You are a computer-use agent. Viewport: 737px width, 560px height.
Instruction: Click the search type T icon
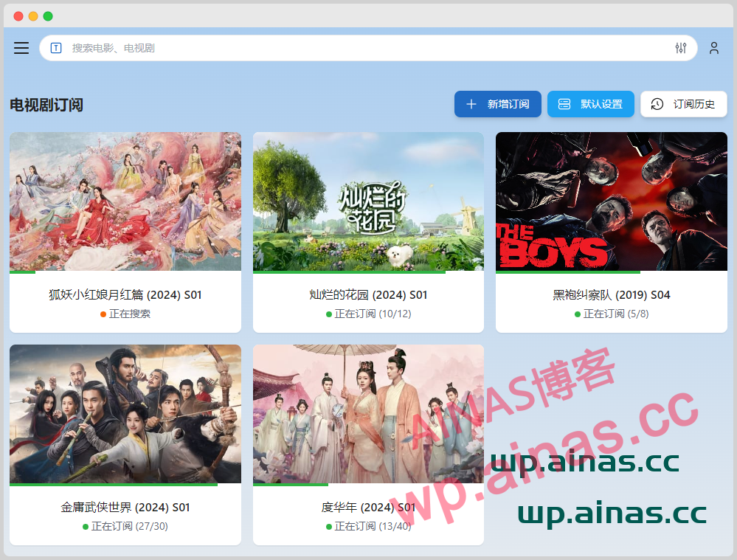(56, 48)
